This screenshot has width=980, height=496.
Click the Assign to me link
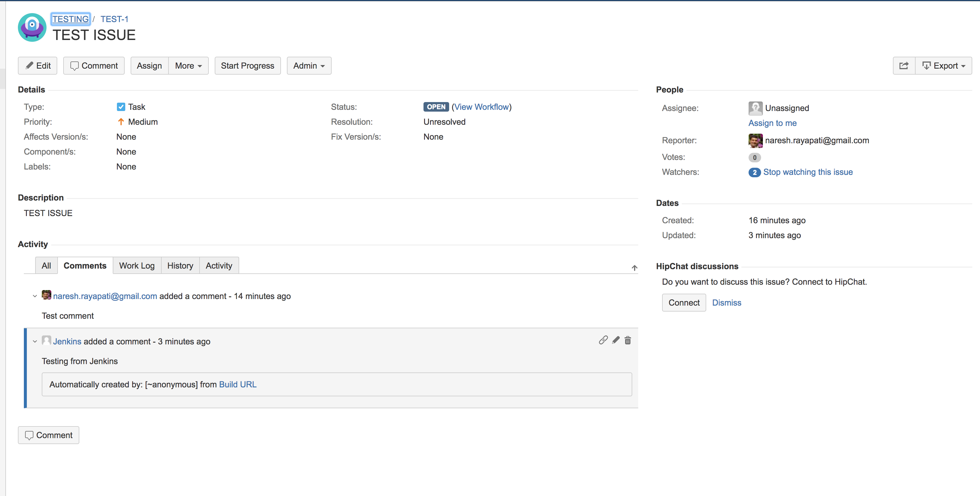click(772, 123)
